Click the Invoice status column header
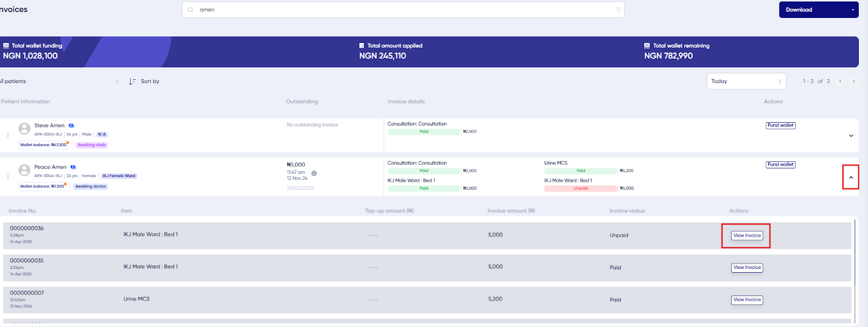 pos(627,211)
